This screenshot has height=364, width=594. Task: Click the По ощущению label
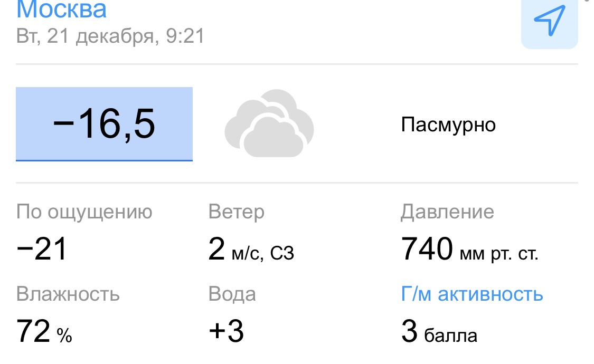[x=84, y=212]
